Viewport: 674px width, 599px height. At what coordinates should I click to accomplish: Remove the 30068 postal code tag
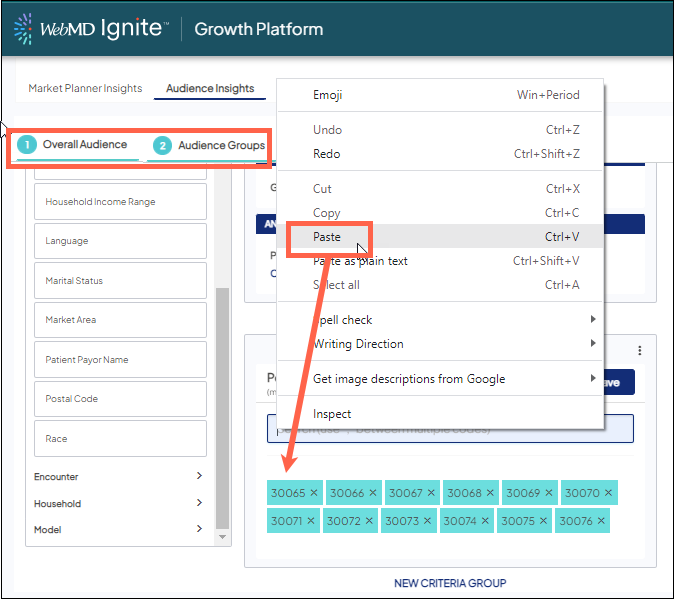coord(490,493)
